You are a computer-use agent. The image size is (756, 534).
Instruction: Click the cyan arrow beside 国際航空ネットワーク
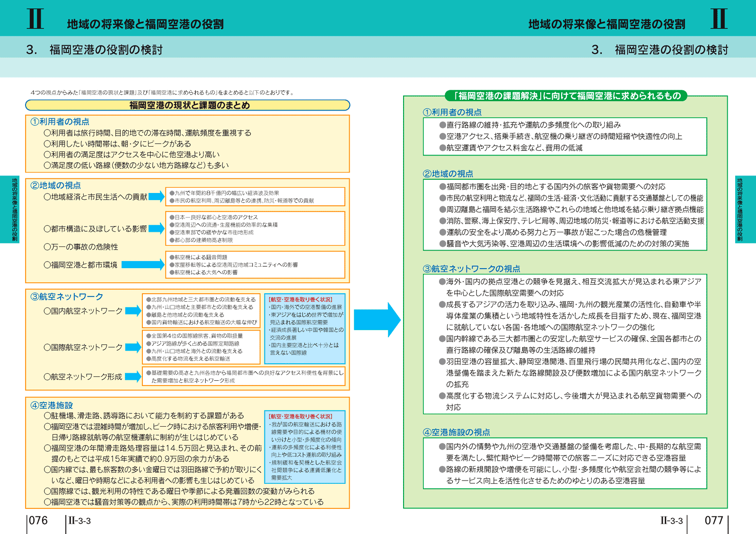point(133,347)
